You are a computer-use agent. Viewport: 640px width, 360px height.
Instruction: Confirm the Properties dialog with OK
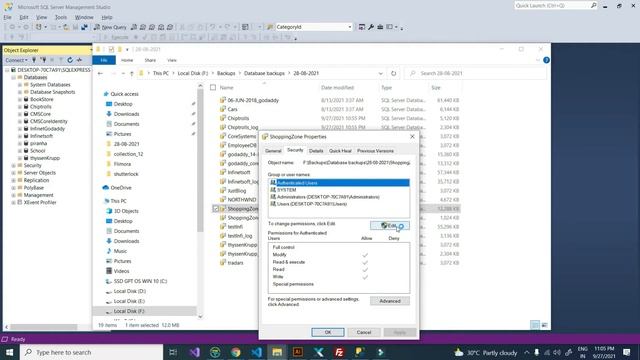328,332
